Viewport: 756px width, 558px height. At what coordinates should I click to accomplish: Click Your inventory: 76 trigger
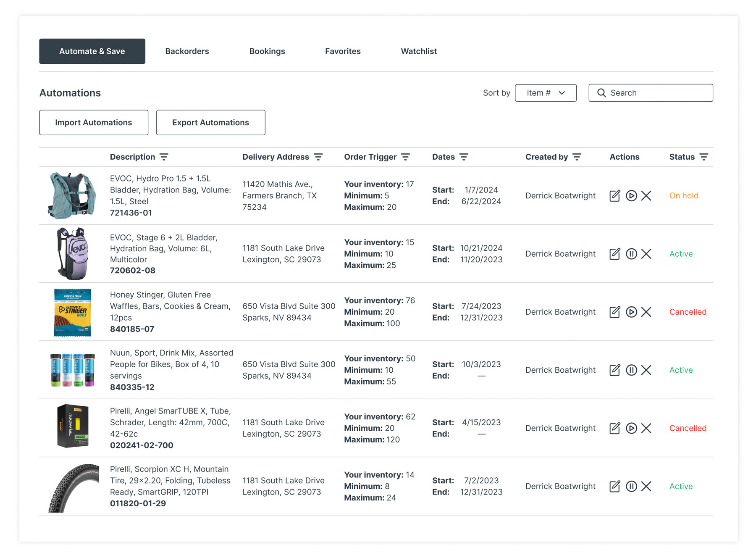click(379, 300)
